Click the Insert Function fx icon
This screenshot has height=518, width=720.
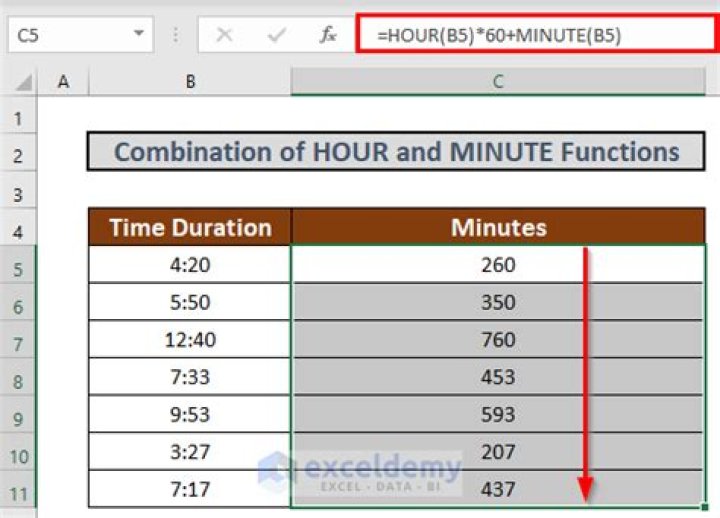point(327,35)
